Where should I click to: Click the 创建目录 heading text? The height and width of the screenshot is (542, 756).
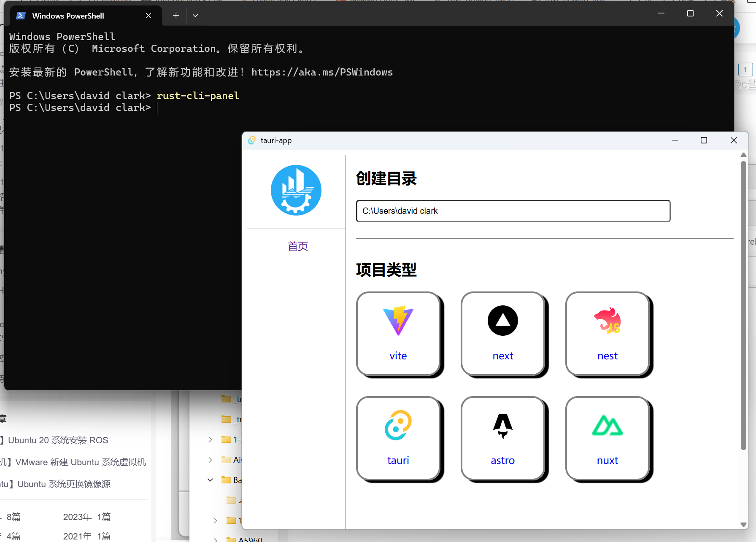click(x=386, y=178)
